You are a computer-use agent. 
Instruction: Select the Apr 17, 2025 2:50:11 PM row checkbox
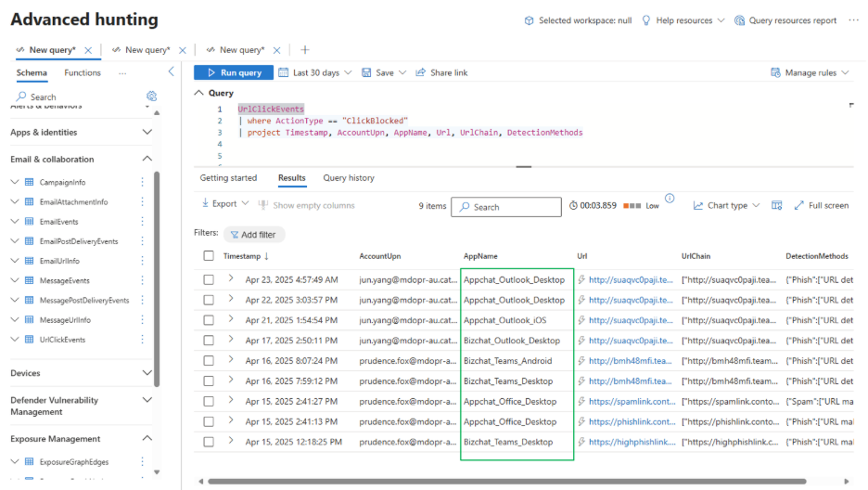(208, 341)
